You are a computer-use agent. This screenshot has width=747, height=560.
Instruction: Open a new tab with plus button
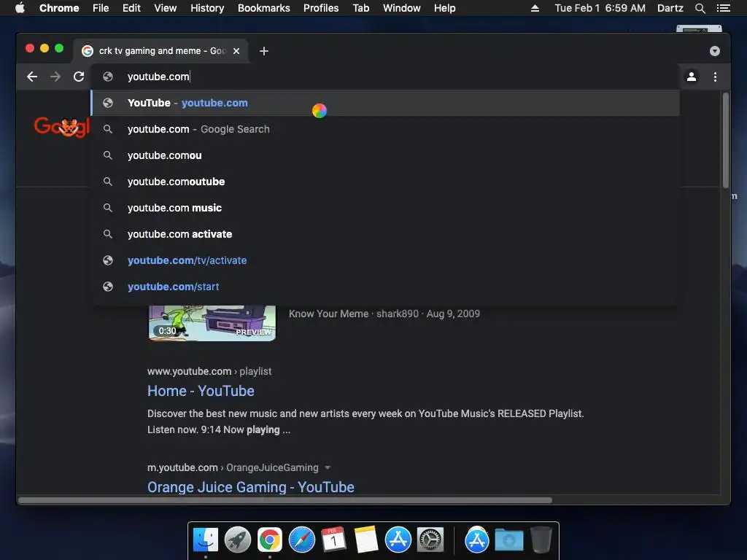(x=264, y=51)
